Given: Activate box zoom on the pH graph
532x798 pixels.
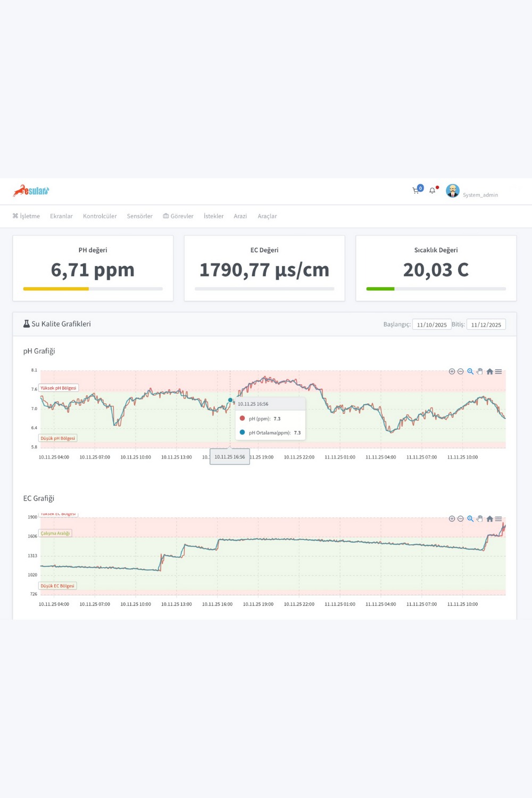Looking at the screenshot, I should [470, 371].
